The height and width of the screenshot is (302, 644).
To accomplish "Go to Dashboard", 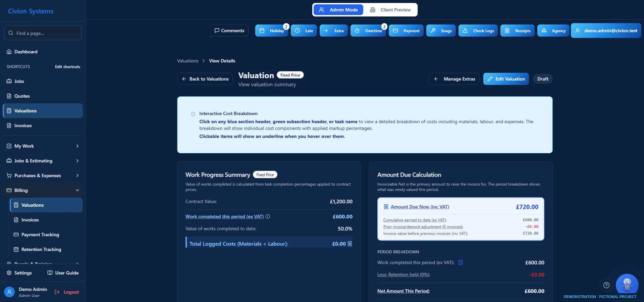I will (x=43, y=52).
